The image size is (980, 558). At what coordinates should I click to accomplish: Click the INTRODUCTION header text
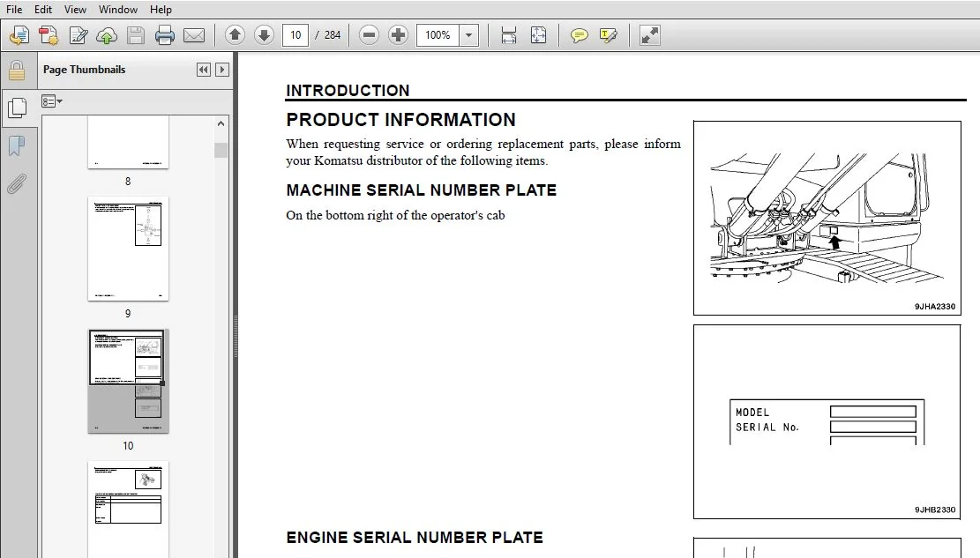click(348, 90)
